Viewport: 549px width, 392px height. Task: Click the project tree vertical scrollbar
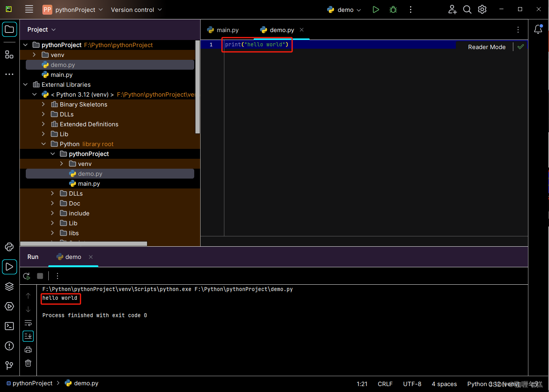(197, 87)
